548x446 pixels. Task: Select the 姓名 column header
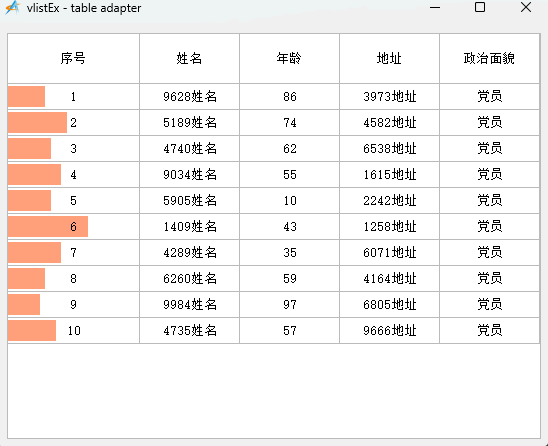(189, 58)
